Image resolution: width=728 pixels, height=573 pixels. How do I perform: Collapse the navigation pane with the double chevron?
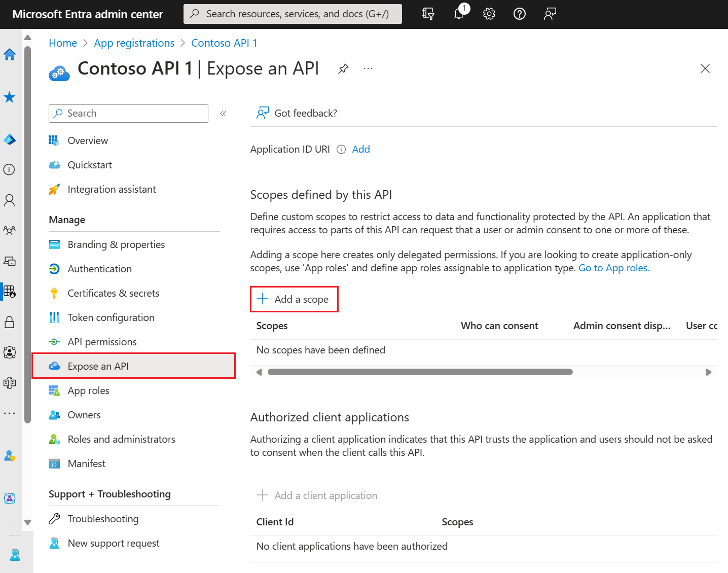223,113
